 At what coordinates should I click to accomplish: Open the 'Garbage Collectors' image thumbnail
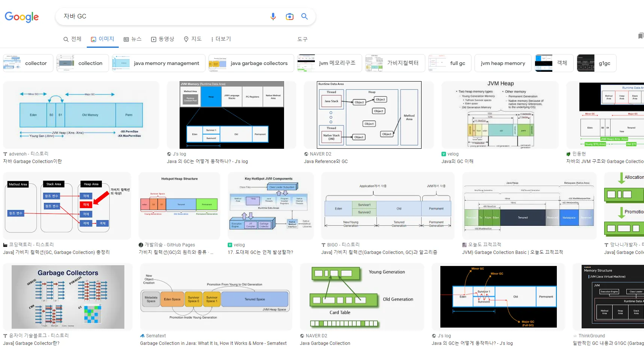coord(68,297)
